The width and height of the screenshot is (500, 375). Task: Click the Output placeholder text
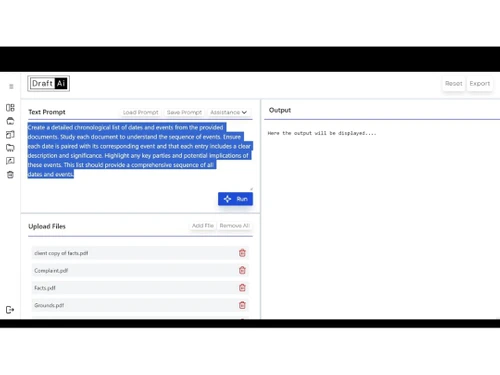(x=322, y=133)
